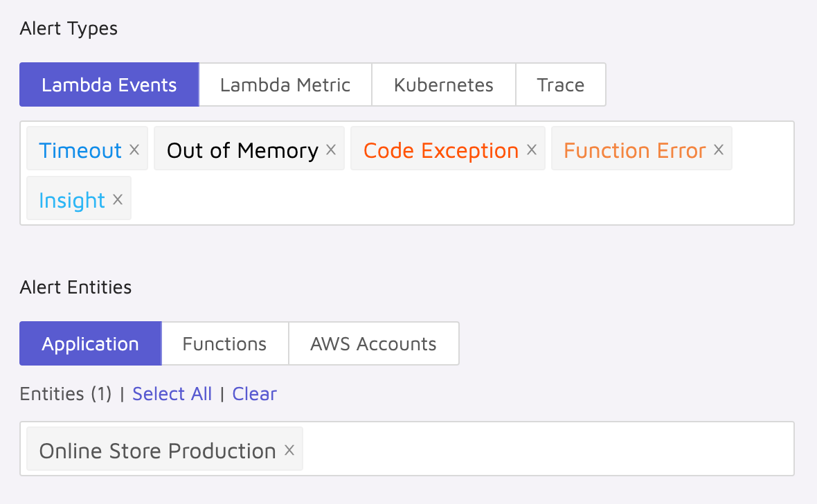Remove the Out of Memory tag
817x504 pixels.
[x=331, y=150]
